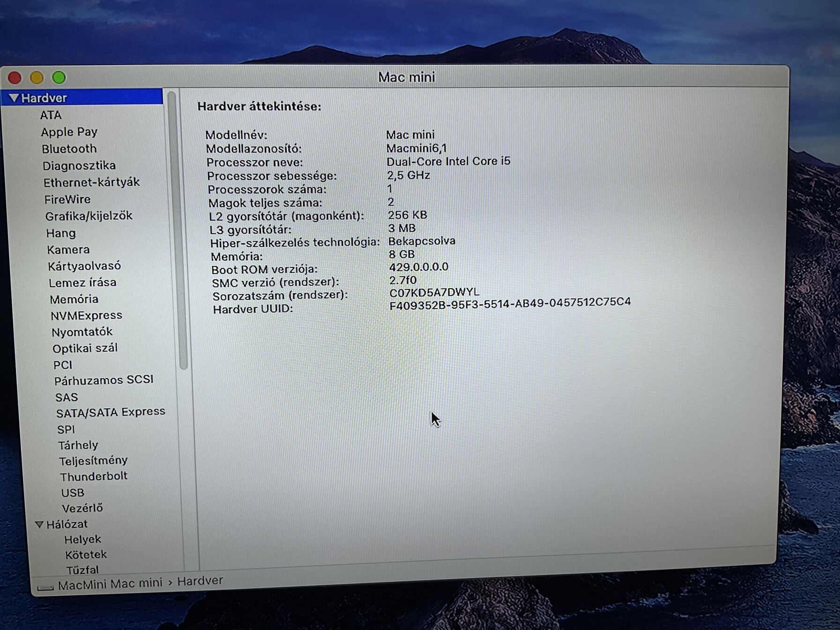Select Tűzfal entry
The image size is (840, 630).
[82, 570]
